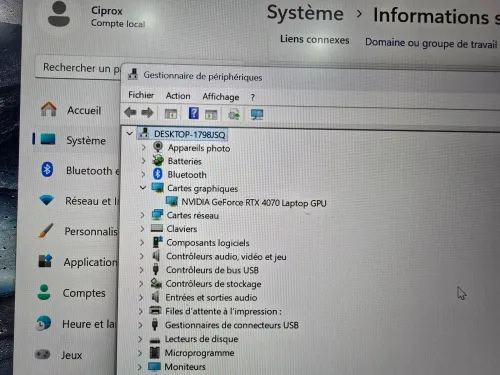
Task: Go forward with the Device Manager right arrow
Action: pos(147,113)
